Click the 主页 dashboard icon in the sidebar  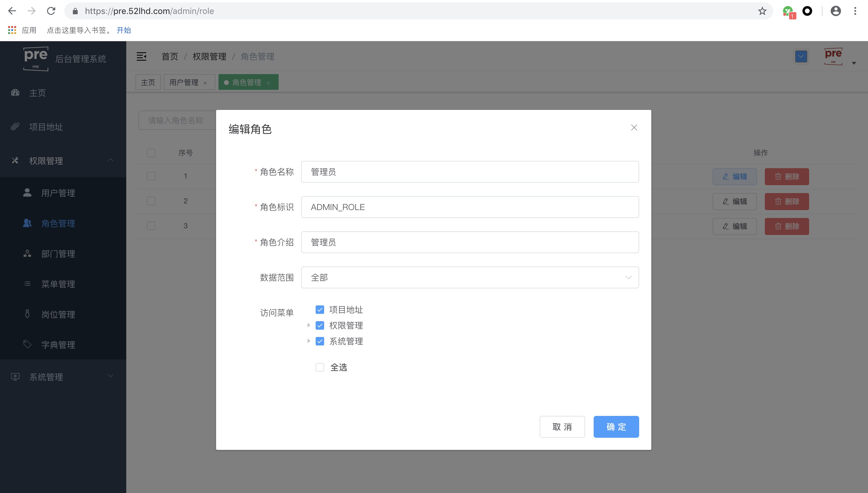(x=15, y=93)
